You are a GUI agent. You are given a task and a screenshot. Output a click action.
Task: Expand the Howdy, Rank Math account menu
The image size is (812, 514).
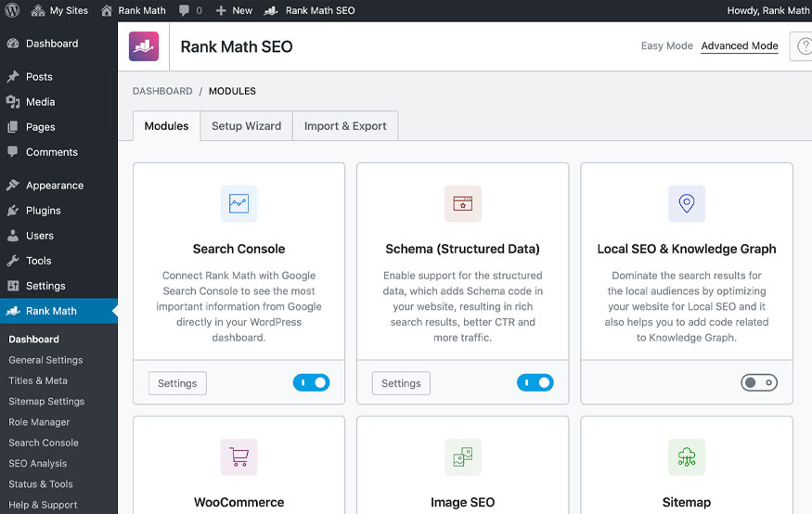point(768,10)
